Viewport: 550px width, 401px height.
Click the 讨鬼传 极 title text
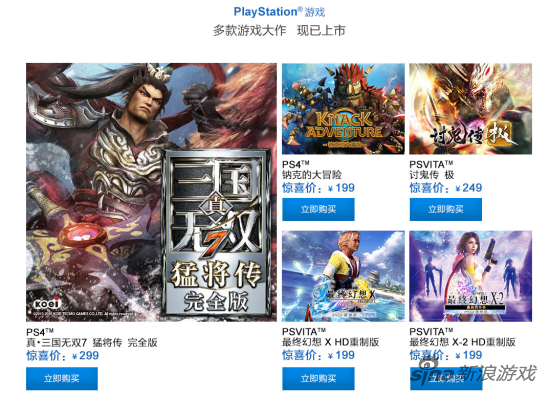click(432, 175)
